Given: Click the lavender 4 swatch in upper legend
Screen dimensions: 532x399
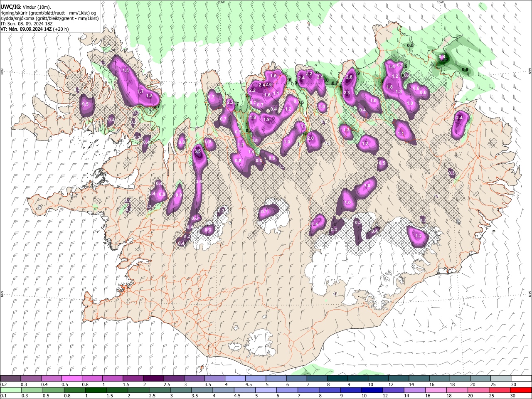Looking at the screenshot, I should (235, 379).
